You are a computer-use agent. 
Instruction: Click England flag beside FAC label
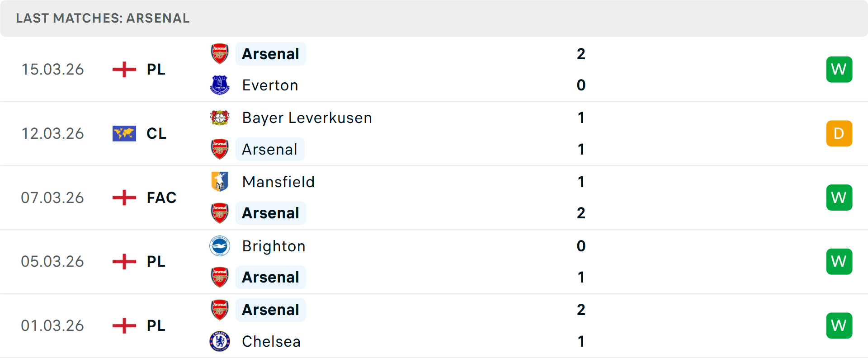(x=124, y=198)
